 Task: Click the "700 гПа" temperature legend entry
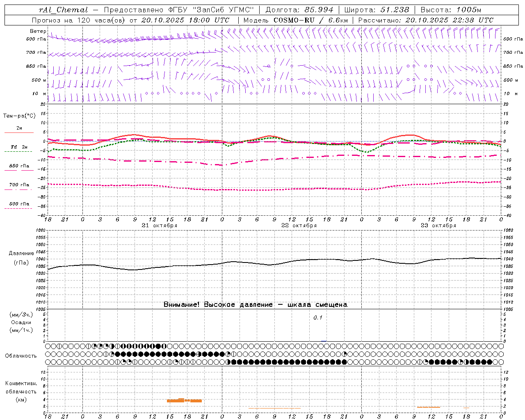[x=19, y=185]
